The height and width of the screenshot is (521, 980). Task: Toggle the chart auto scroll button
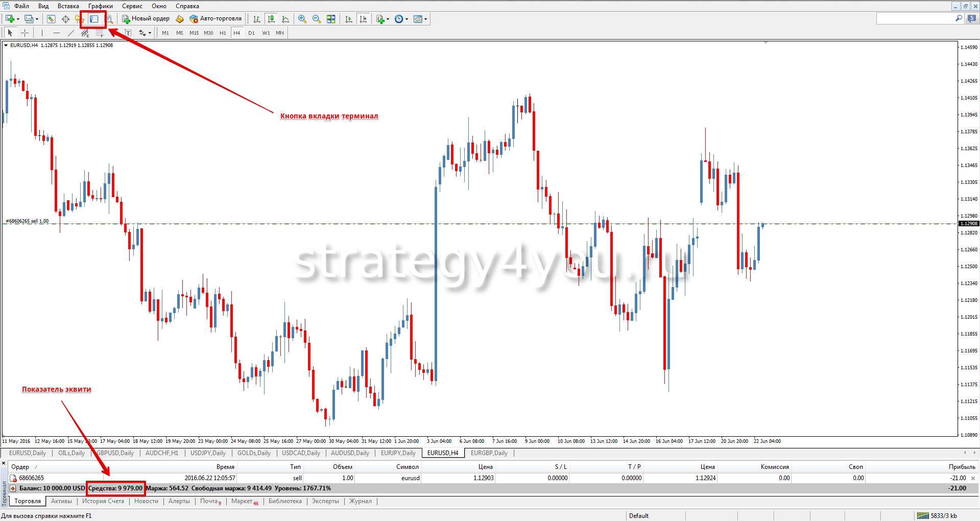click(349, 19)
